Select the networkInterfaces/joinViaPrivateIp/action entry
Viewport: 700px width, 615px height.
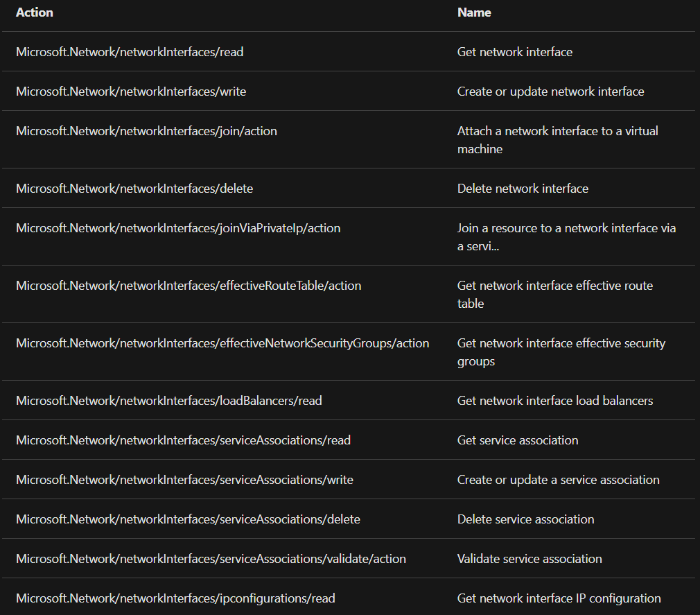(x=178, y=228)
